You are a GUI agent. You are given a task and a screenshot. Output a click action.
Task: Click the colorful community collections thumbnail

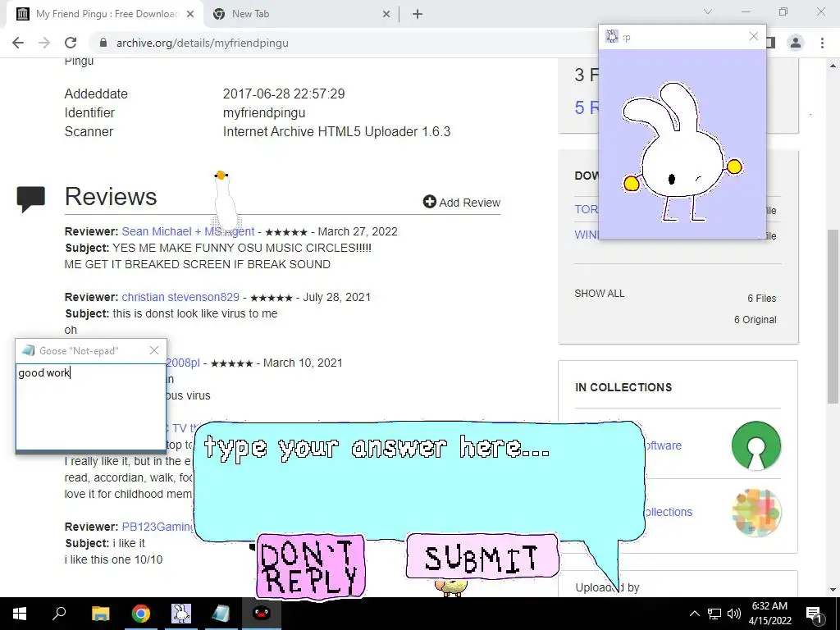tap(756, 512)
